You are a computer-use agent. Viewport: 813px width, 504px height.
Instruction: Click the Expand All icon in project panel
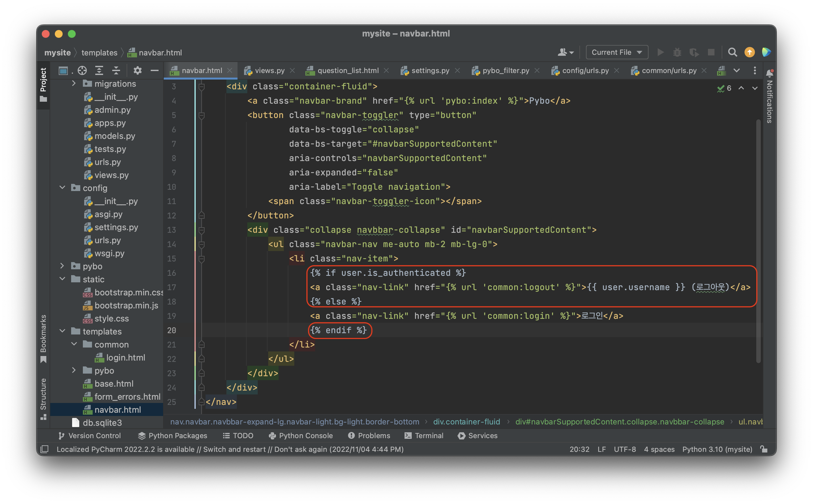tap(99, 70)
